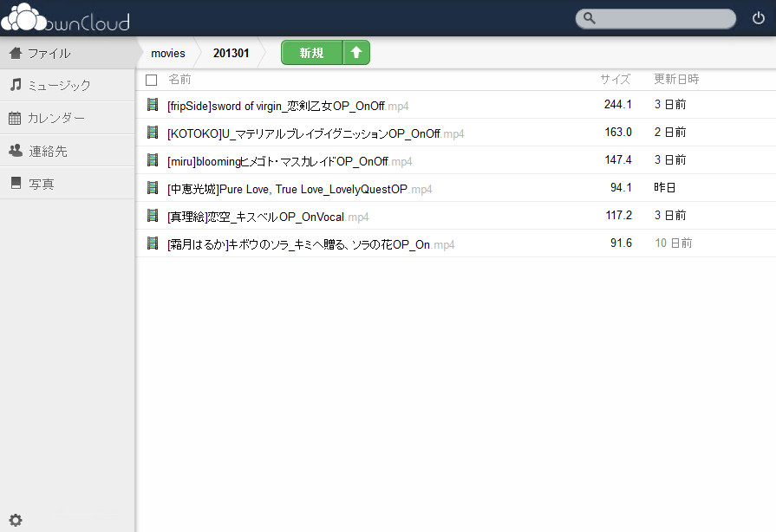The width and height of the screenshot is (776, 532).
Task: Click the home icon beside ファイル
Action: click(16, 53)
